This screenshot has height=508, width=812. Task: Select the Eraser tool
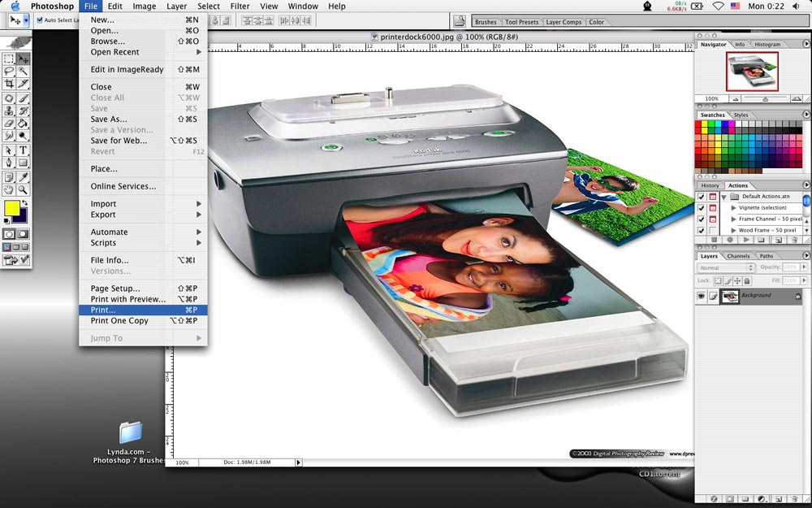9,124
